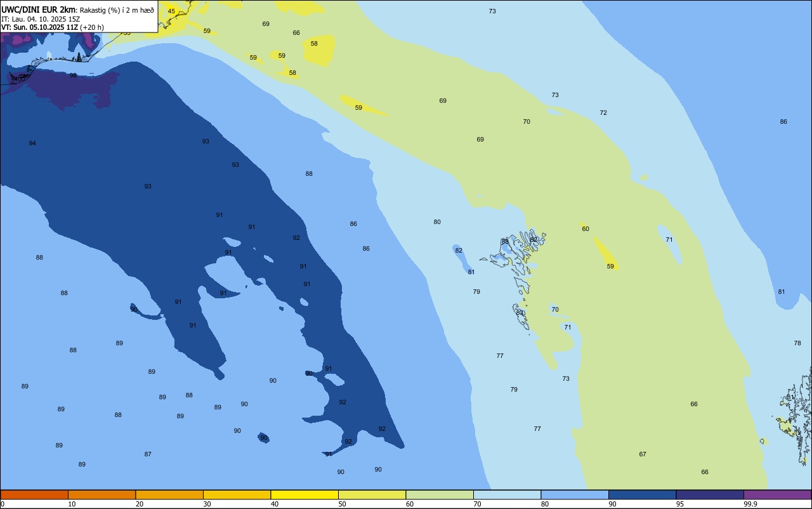Click the 'Rakastig (%) í 2 m hæð' label
Viewport: 812px width, 509px height.
(x=117, y=10)
